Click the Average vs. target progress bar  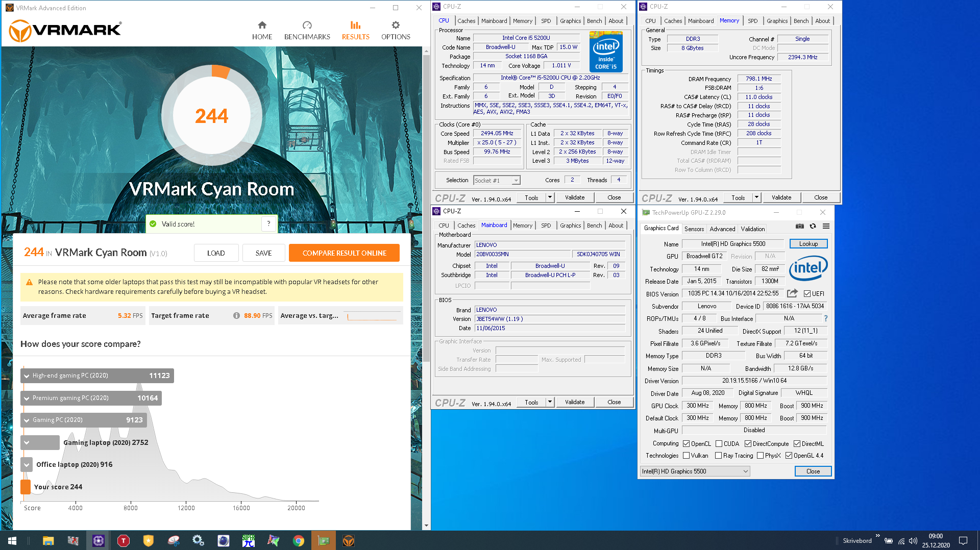[372, 315]
